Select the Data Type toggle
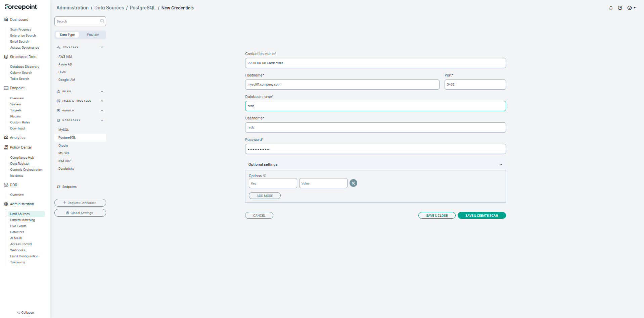The width and height of the screenshot is (644, 318). pos(67,35)
